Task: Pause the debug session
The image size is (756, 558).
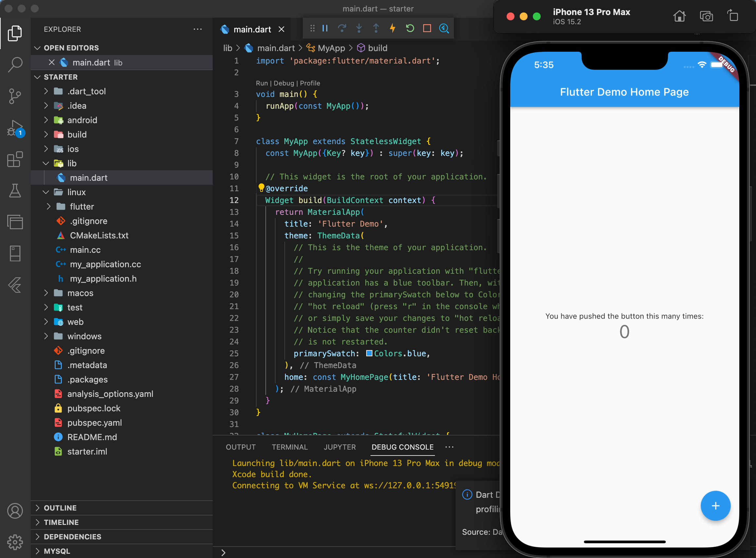Action: coord(325,28)
